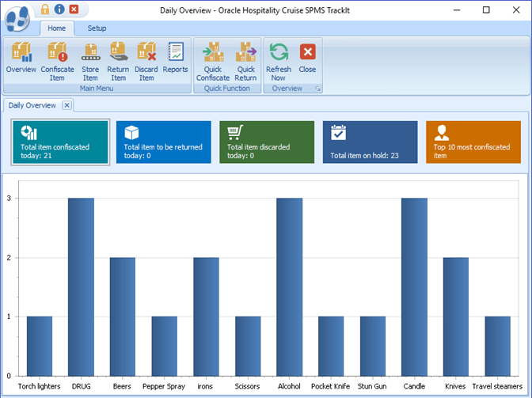
Task: Click the Alcohol bar in chart
Action: click(x=290, y=286)
